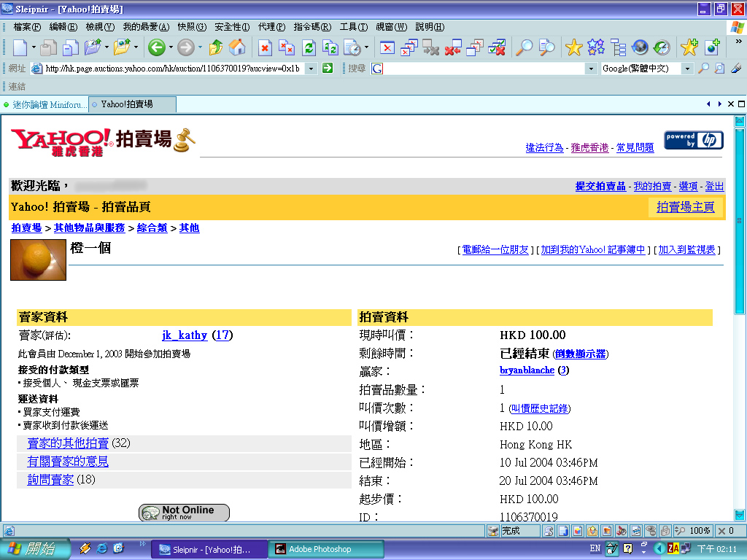Expand the auto-refresh icon dropdown arrow
Screen dimensions: 747x560
pyautogui.click(x=366, y=47)
